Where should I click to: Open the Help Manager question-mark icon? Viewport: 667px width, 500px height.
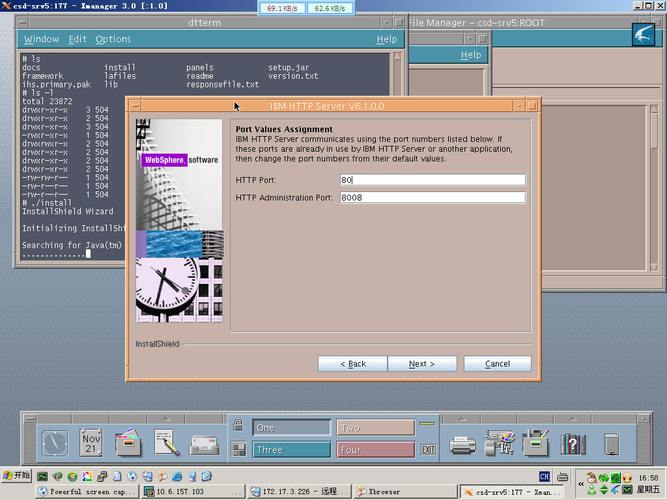click(573, 441)
